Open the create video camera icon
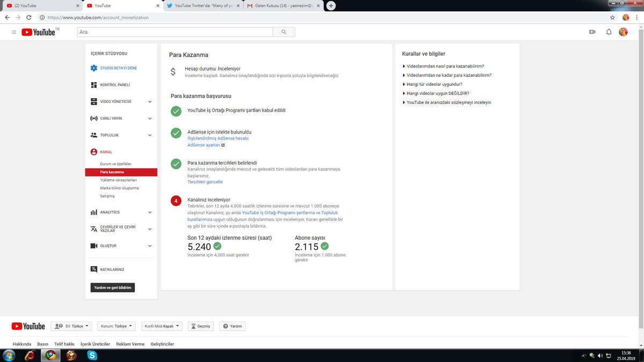 click(592, 32)
